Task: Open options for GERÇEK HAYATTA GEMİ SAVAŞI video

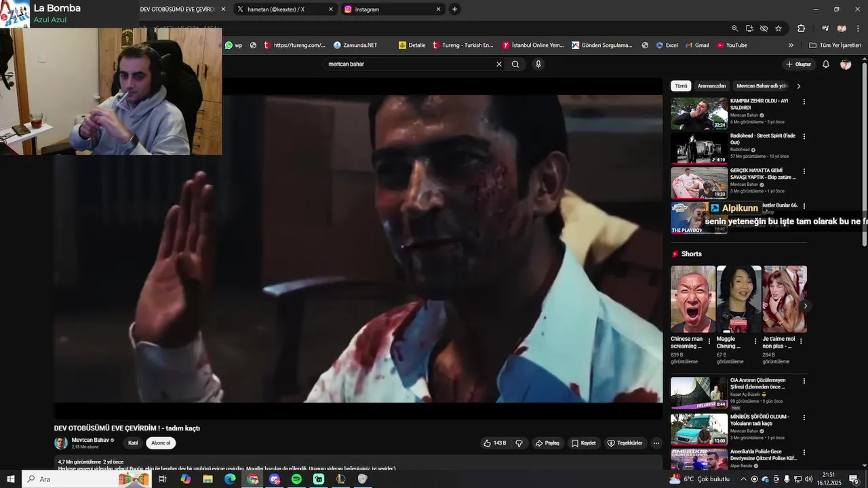Action: (804, 171)
